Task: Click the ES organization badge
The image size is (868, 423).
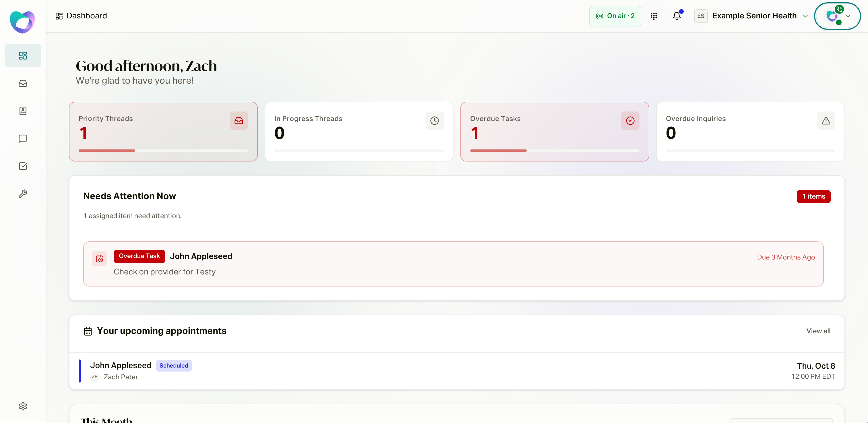Action: [701, 16]
